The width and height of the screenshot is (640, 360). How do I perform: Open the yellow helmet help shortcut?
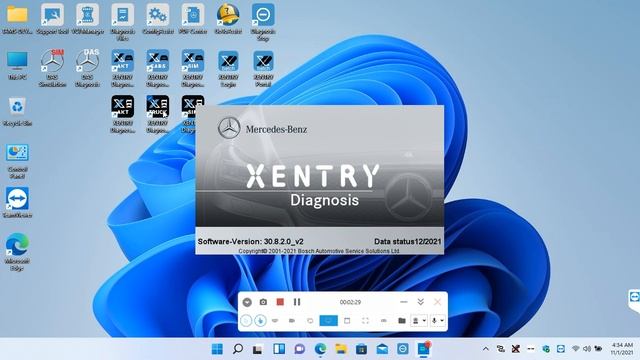click(228, 19)
